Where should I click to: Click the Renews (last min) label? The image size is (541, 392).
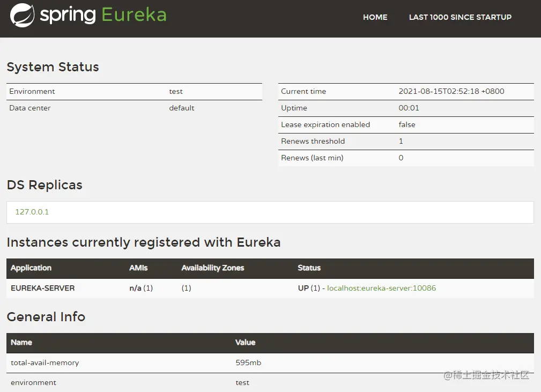[312, 158]
